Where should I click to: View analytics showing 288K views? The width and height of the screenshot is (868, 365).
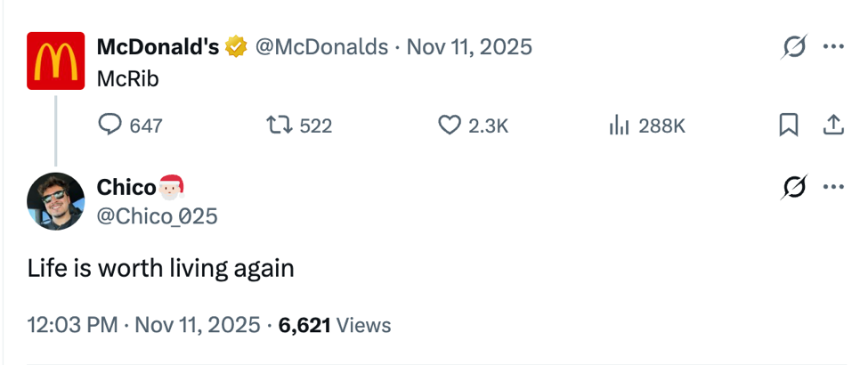tap(620, 126)
